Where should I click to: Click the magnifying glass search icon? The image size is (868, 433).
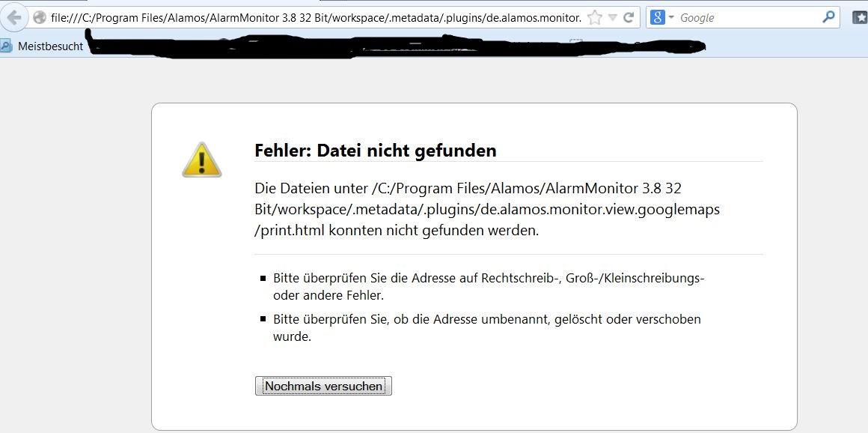point(828,17)
